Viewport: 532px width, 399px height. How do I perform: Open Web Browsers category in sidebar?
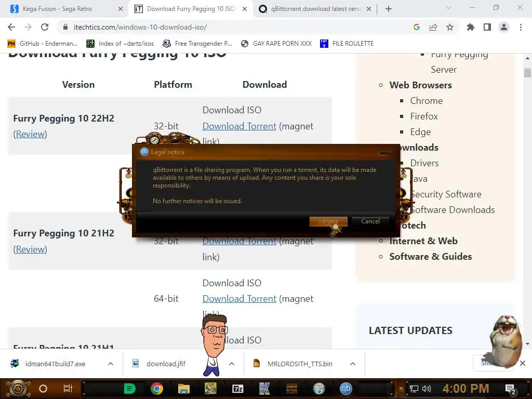pos(420,85)
